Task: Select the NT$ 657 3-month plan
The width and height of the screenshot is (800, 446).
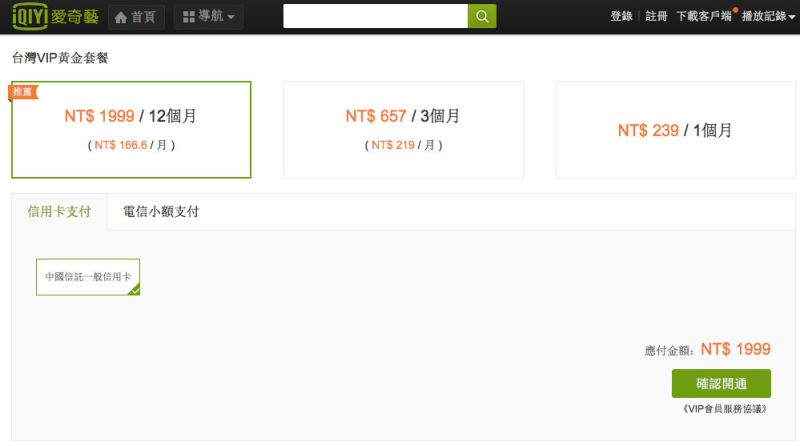Action: [x=403, y=130]
